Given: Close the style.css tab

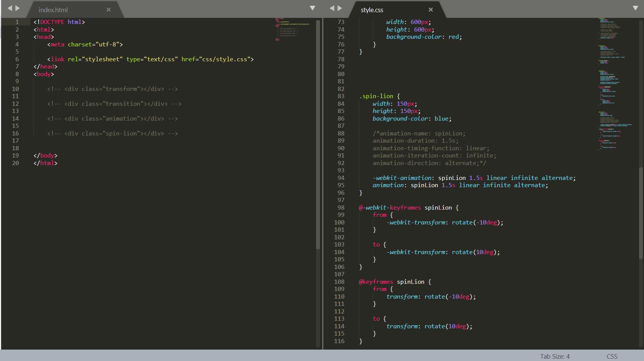Looking at the screenshot, I should click(x=430, y=10).
